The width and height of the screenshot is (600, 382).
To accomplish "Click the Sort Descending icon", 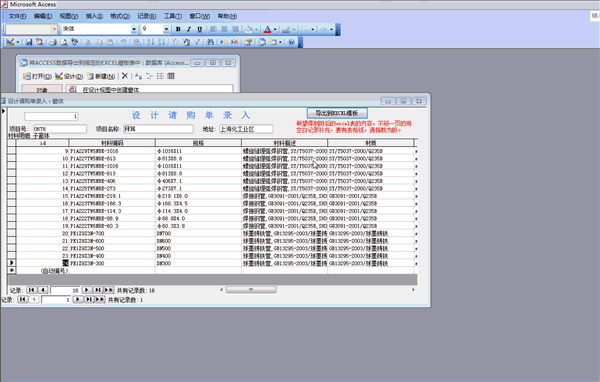I will click(161, 42).
